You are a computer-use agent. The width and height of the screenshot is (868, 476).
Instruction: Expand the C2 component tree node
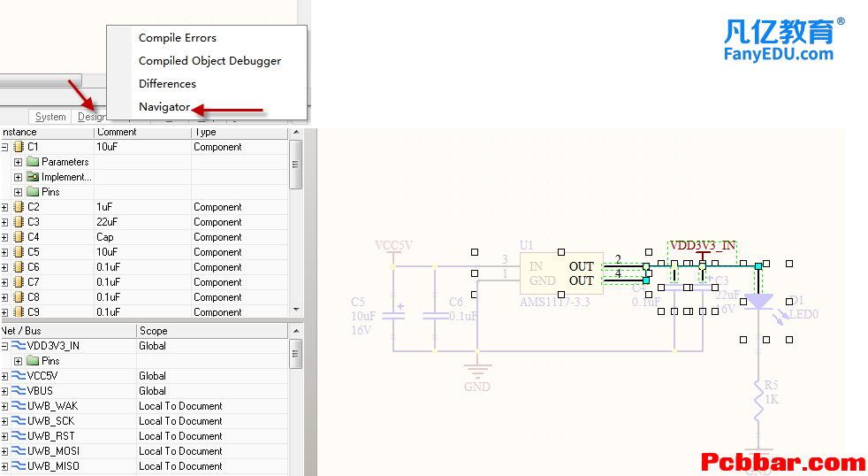[4, 207]
